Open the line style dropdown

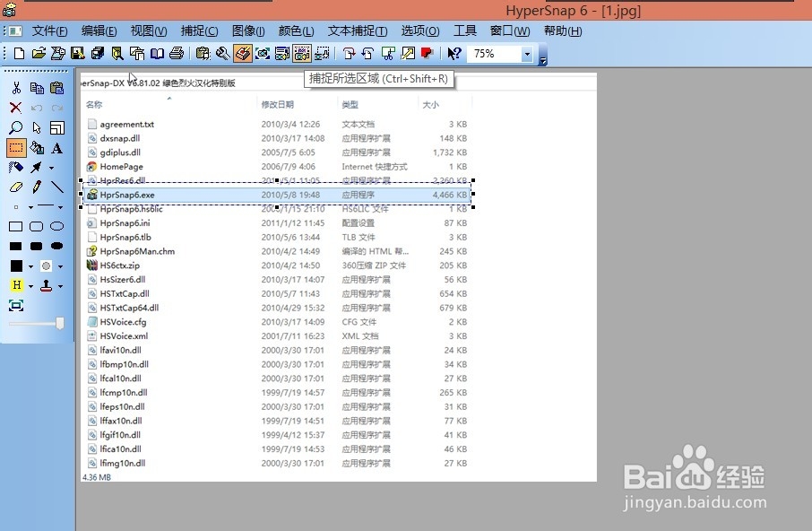(x=61, y=207)
